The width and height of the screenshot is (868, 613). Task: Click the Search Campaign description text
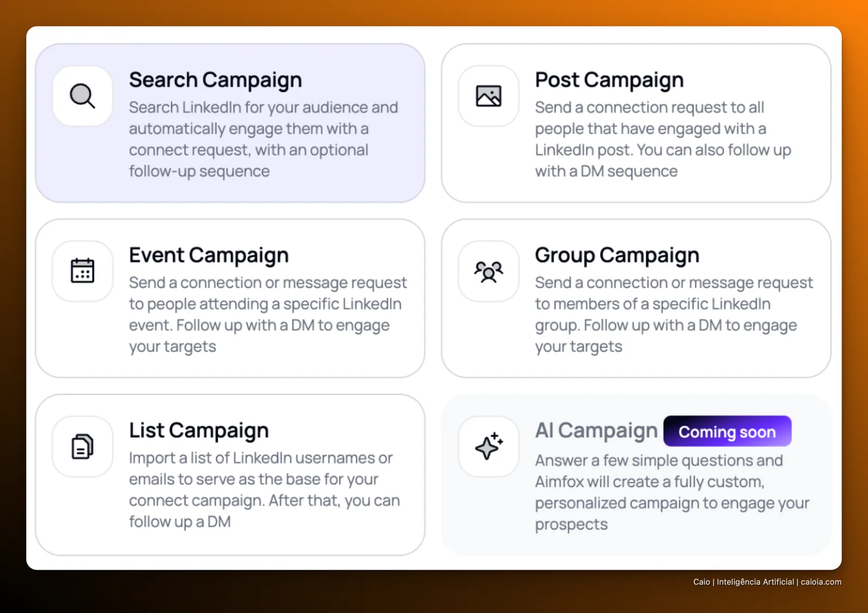[264, 139]
